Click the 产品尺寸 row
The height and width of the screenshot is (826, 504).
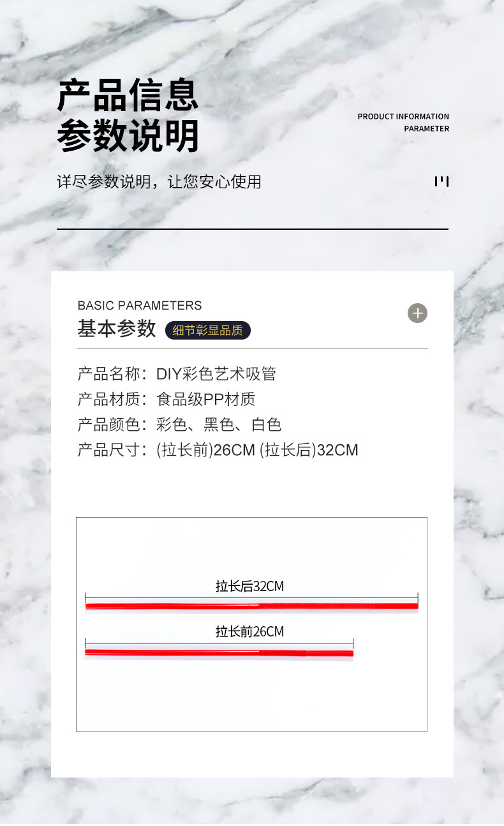click(x=218, y=450)
